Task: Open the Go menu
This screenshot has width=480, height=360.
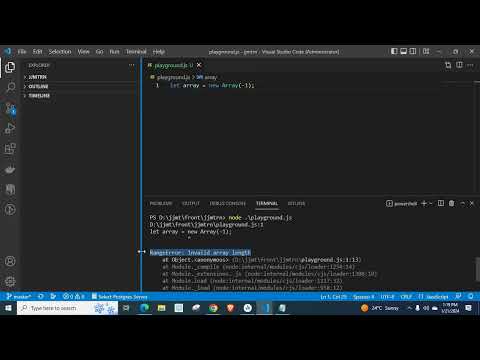Action: (99, 52)
